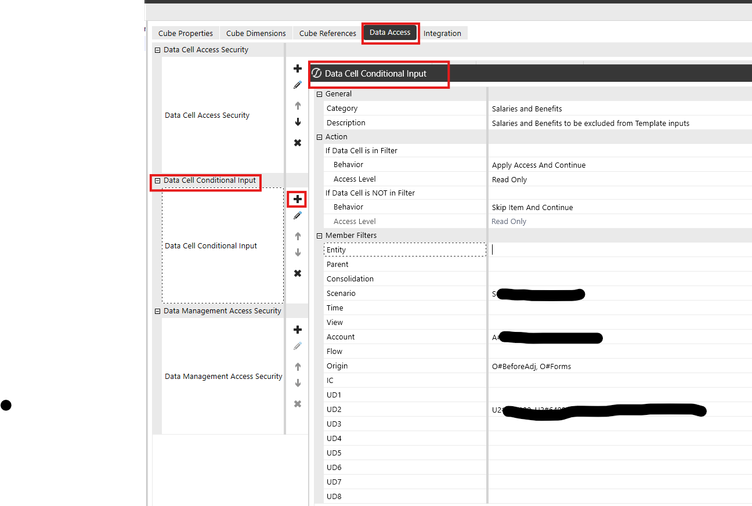
Task: Select the Origin filter value O#BeforeAdj, O#Forms
Action: [532, 366]
